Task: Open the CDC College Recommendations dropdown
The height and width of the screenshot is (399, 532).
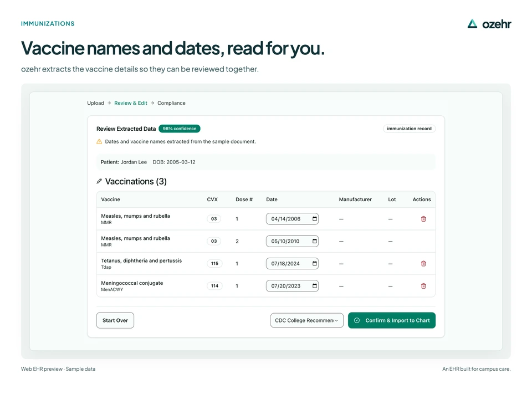Action: point(306,320)
